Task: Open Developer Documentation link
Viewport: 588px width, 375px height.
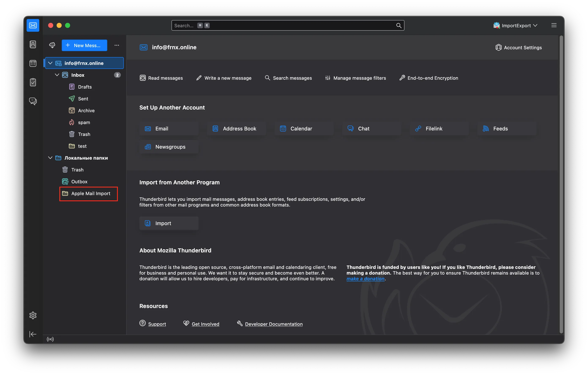Action: click(274, 324)
